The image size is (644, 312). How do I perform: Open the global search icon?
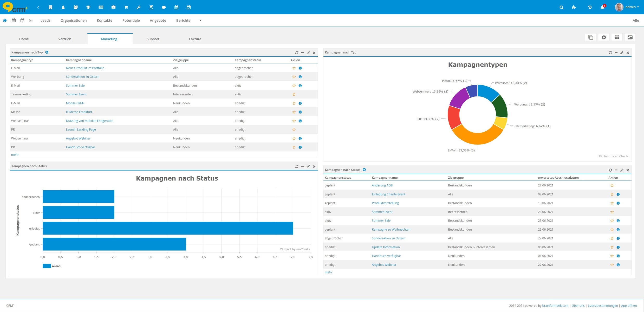(x=561, y=7)
